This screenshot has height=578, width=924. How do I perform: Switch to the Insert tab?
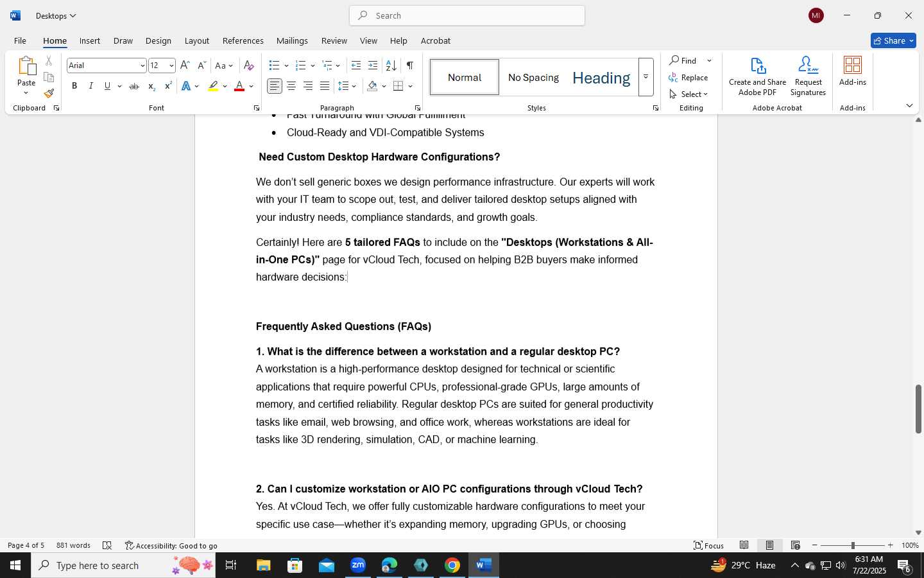pyautogui.click(x=90, y=40)
